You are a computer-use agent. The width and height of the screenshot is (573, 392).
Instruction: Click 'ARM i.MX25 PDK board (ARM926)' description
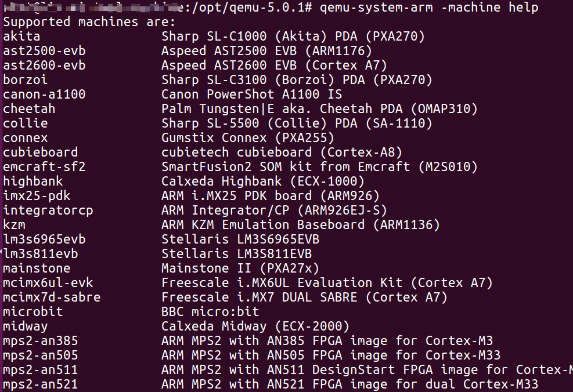pos(271,196)
